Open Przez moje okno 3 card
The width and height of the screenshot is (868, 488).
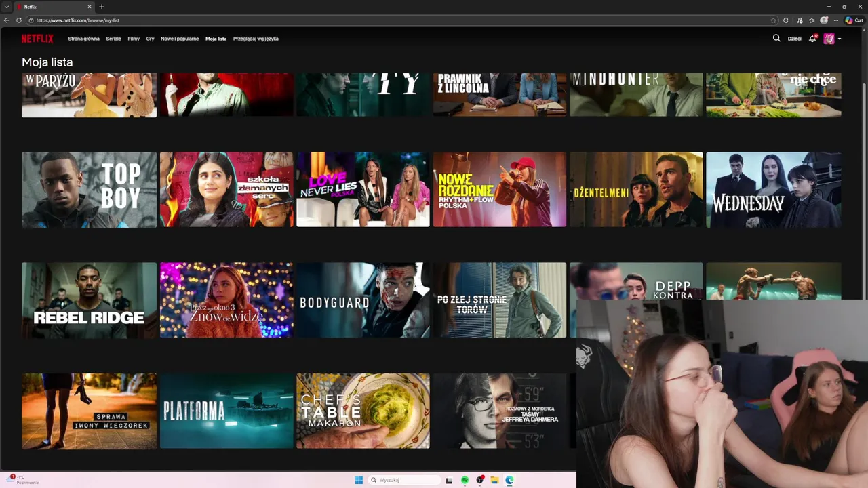pyautogui.click(x=226, y=300)
